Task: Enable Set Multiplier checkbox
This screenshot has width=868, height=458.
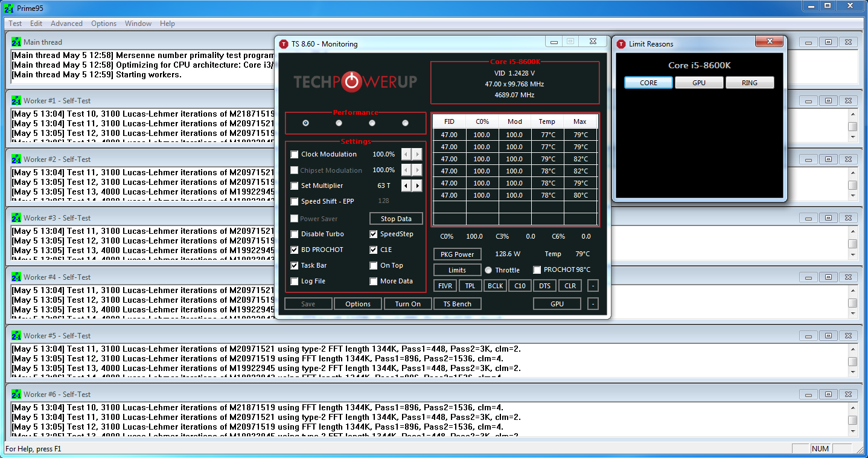Action: pyautogui.click(x=295, y=185)
